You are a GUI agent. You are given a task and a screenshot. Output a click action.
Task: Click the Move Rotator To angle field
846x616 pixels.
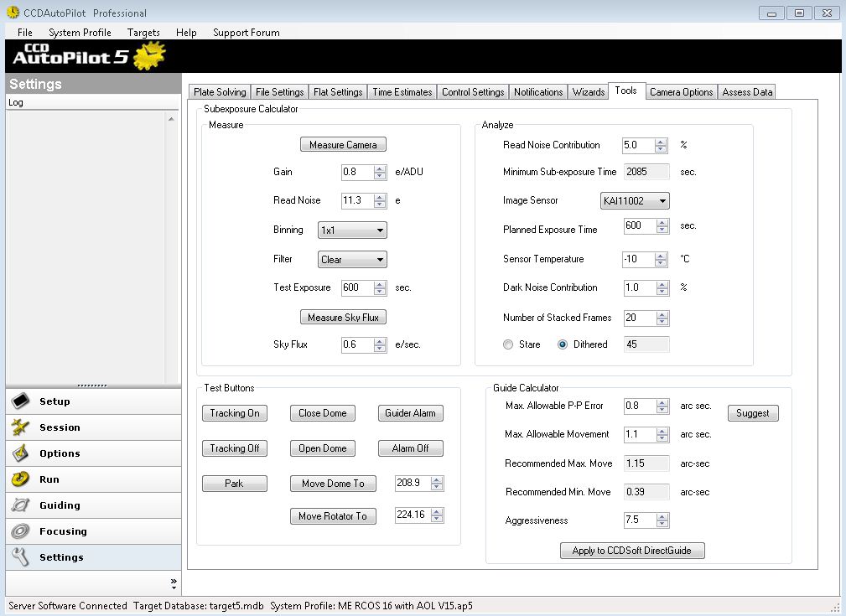[413, 515]
